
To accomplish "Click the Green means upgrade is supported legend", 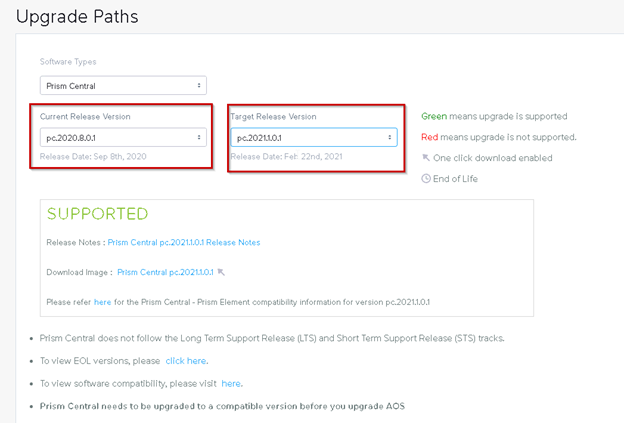I will coord(494,116).
